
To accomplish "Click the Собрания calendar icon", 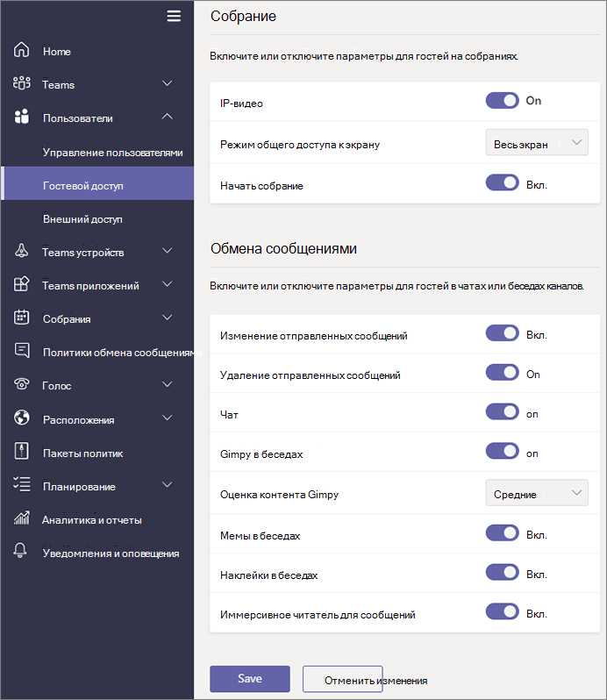I will [x=22, y=318].
